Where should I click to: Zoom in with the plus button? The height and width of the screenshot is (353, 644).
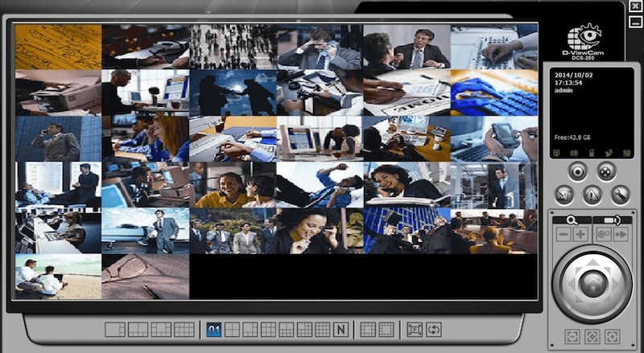581,234
